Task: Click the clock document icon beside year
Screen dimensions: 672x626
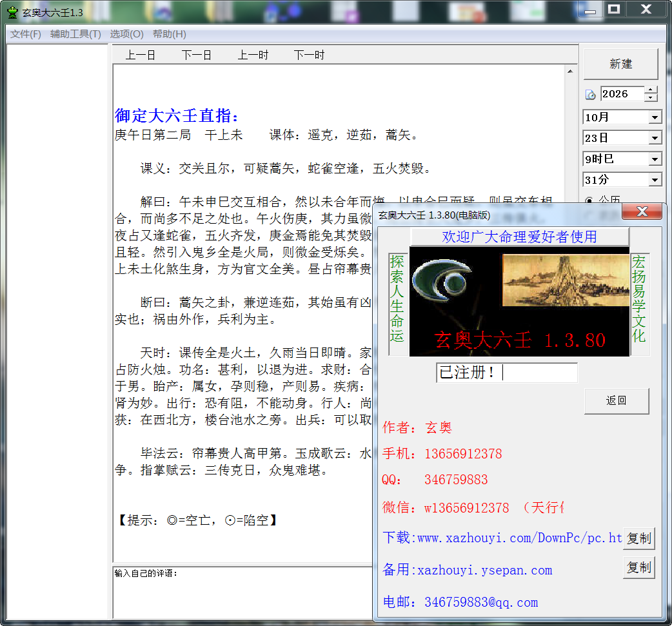Action: coord(591,95)
